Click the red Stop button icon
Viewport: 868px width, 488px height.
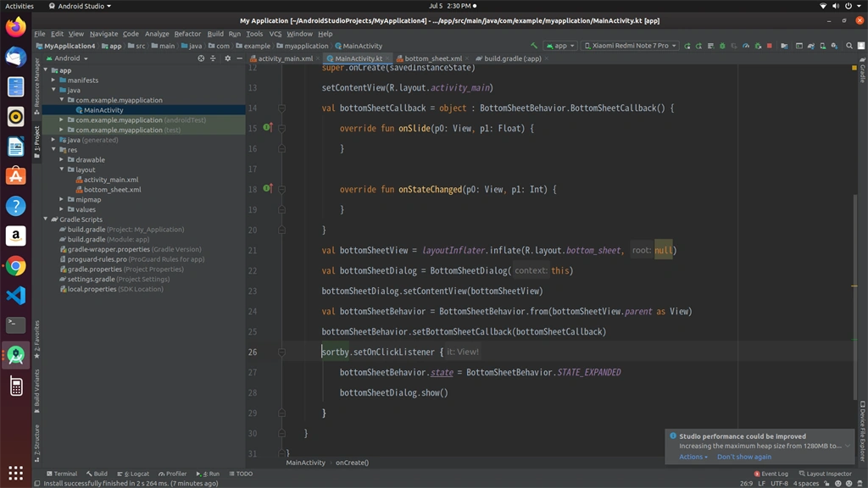point(770,46)
